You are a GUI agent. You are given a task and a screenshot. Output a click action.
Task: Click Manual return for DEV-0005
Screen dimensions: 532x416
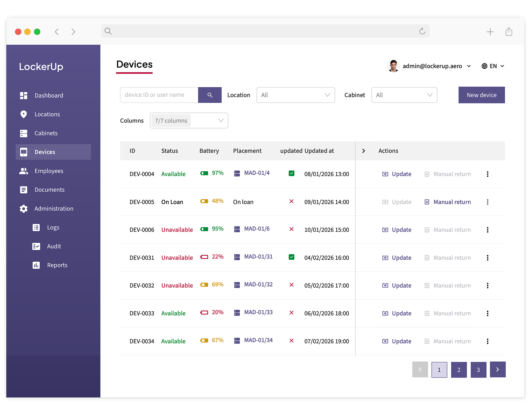[447, 202]
